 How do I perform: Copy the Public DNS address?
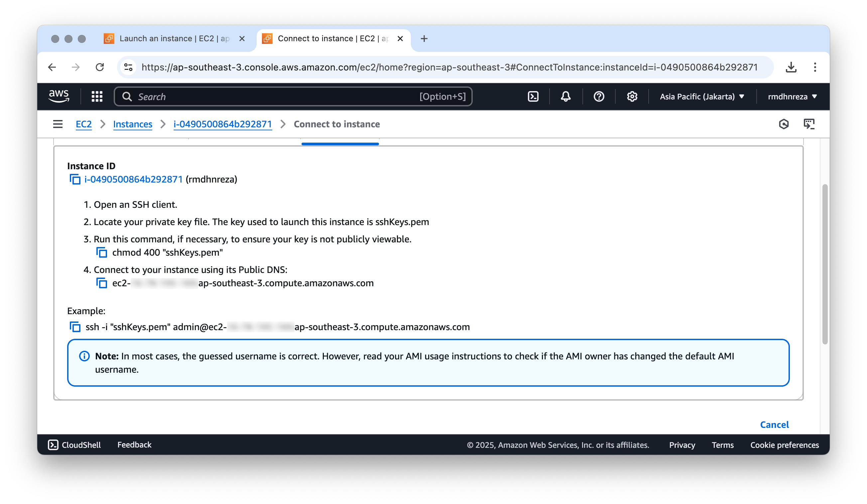coord(101,284)
